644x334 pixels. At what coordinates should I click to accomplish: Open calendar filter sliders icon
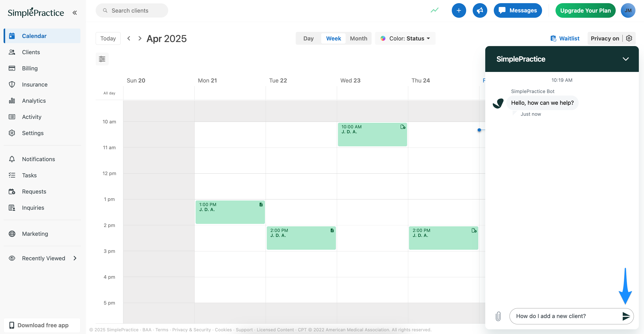[x=102, y=59]
